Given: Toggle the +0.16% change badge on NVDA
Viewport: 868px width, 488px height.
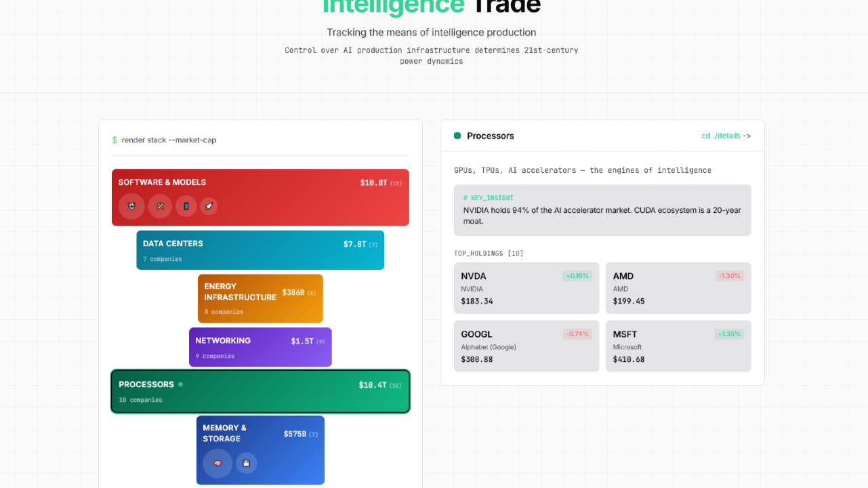Looking at the screenshot, I should [x=577, y=276].
